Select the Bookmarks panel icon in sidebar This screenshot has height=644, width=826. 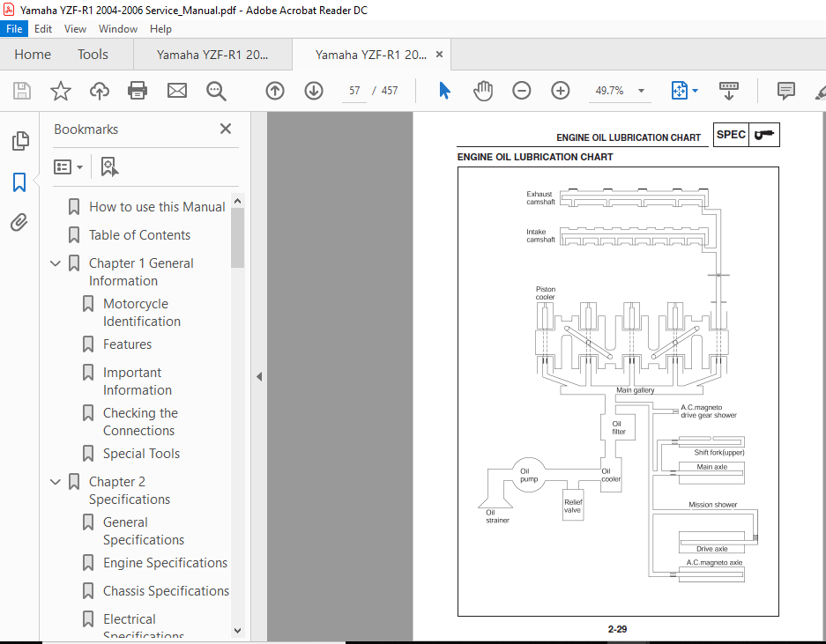click(x=19, y=182)
